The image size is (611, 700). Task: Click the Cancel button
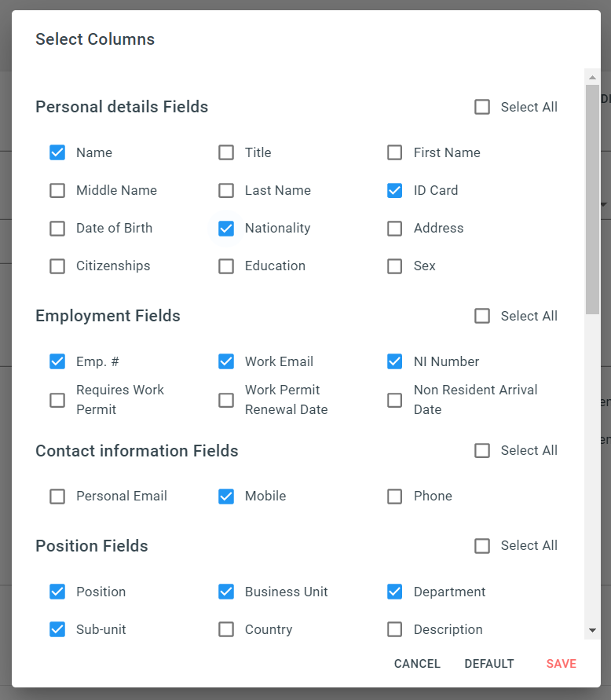click(x=417, y=664)
